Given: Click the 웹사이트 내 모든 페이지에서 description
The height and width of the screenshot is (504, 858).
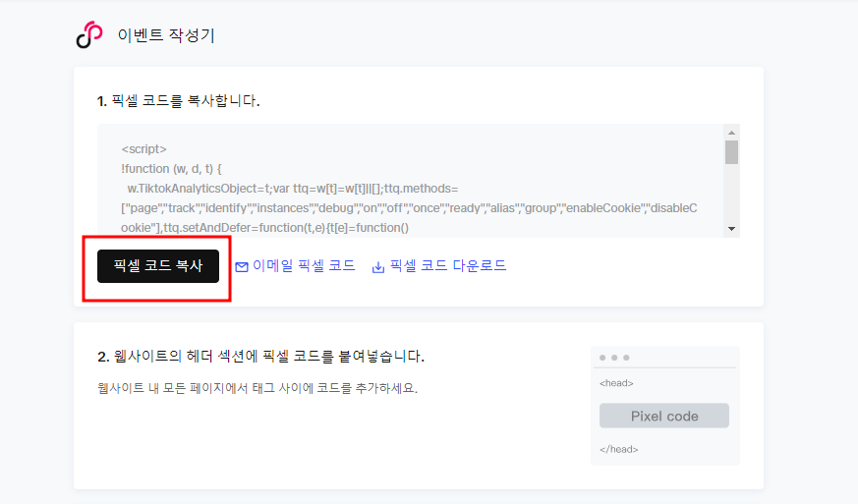Looking at the screenshot, I should (257, 388).
